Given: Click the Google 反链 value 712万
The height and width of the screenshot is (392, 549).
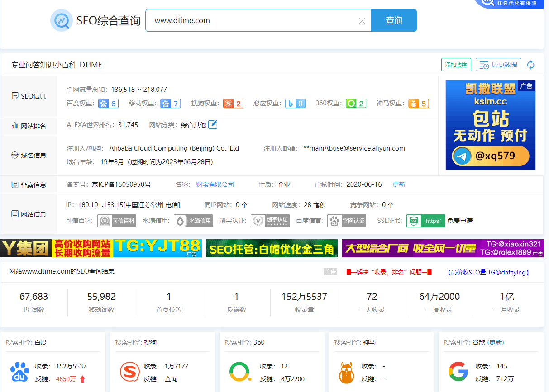Looking at the screenshot, I should click(505, 379).
